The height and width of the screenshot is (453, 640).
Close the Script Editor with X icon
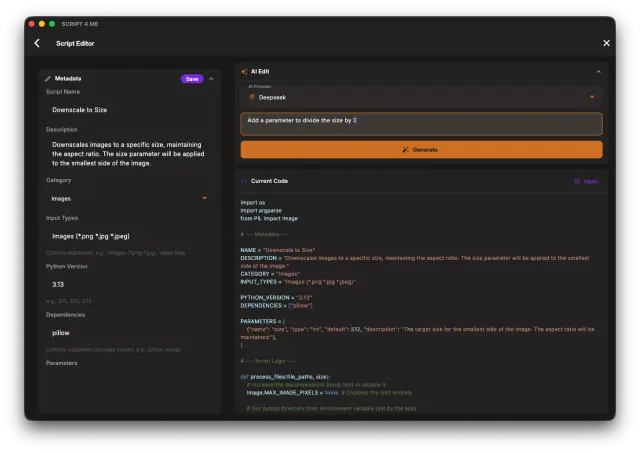pos(606,43)
